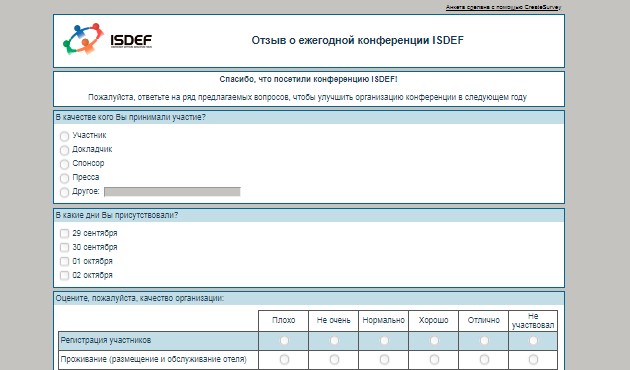Screen dimensions: 630x370
Task: Select the Спонсор radio button
Action: tap(64, 164)
